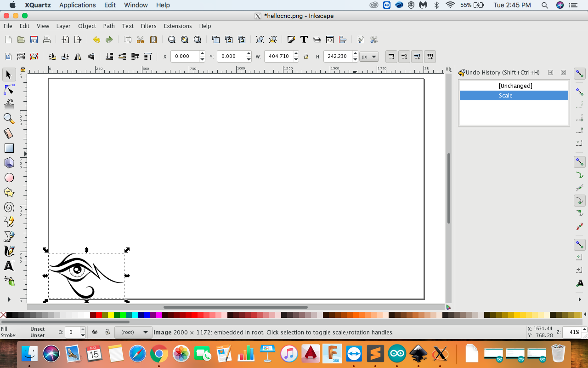Select the Tweak objects tool
The image size is (588, 368).
click(x=9, y=103)
